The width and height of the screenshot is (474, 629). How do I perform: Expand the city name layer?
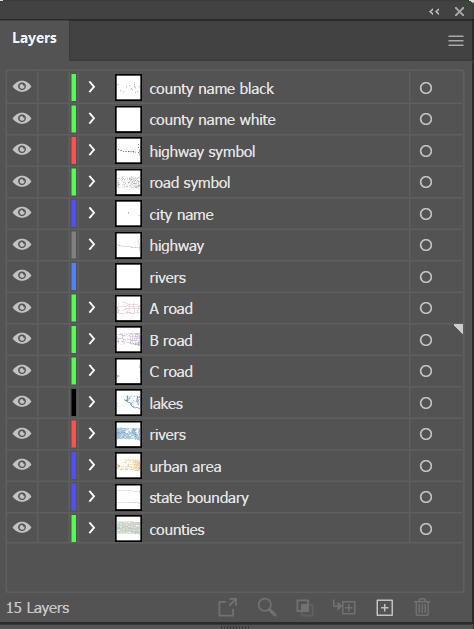click(92, 213)
